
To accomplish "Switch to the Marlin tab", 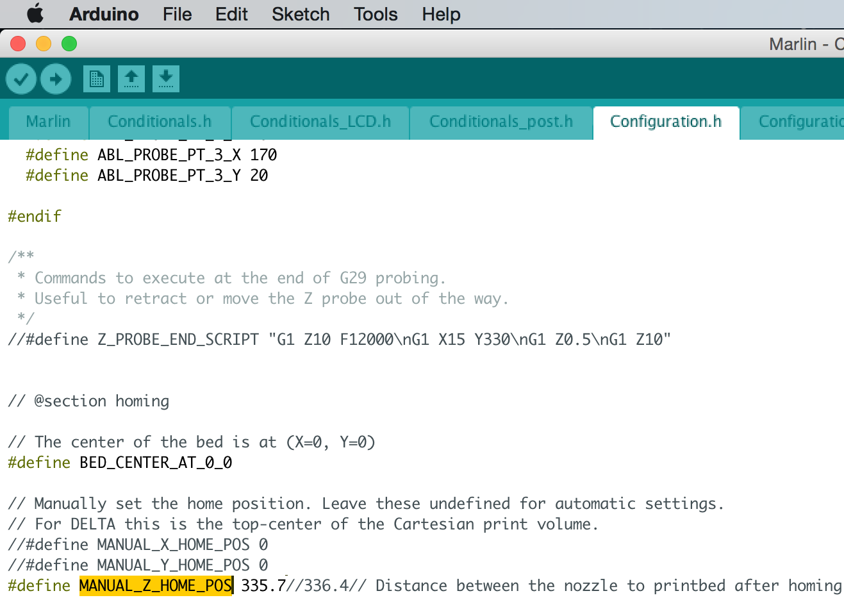I will point(49,122).
